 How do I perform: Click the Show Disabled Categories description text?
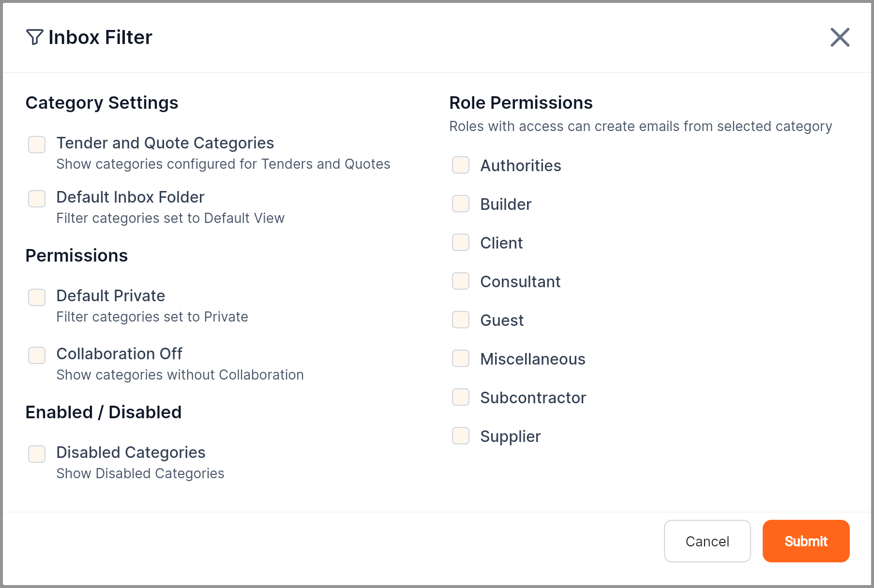140,473
